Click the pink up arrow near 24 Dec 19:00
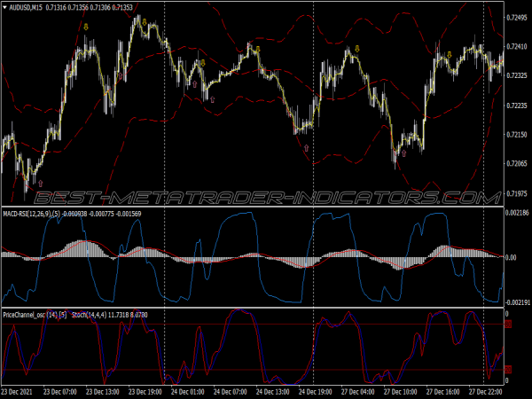 click(x=307, y=148)
